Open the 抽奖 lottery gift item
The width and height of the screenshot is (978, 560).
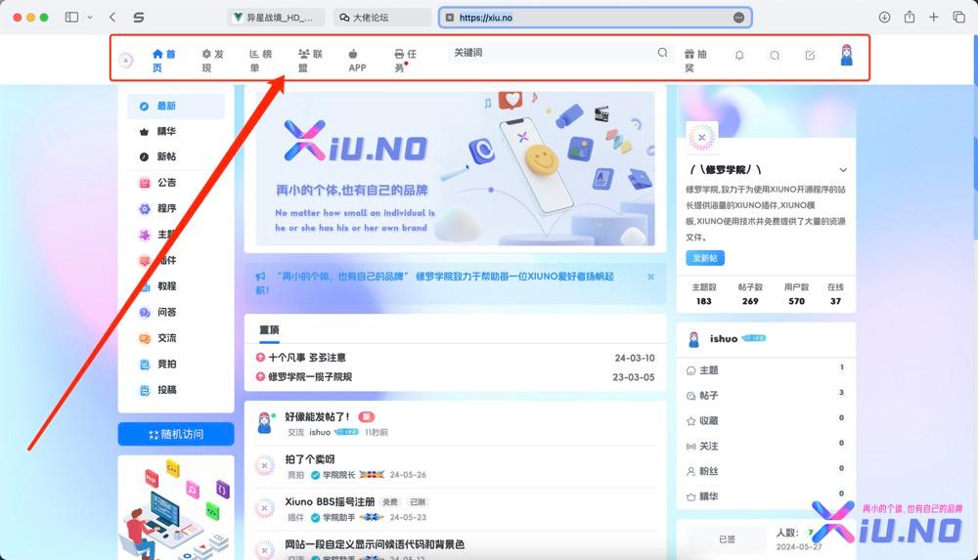click(695, 61)
